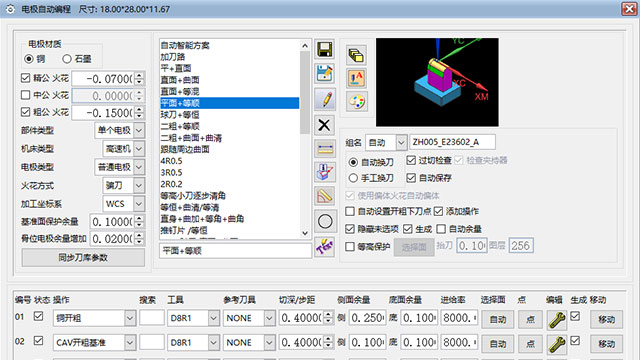Open the 组名 自动 dropdown

pos(401,142)
